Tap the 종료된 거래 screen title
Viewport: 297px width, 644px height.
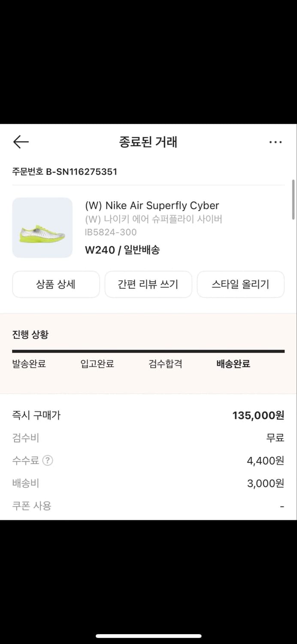tap(148, 142)
